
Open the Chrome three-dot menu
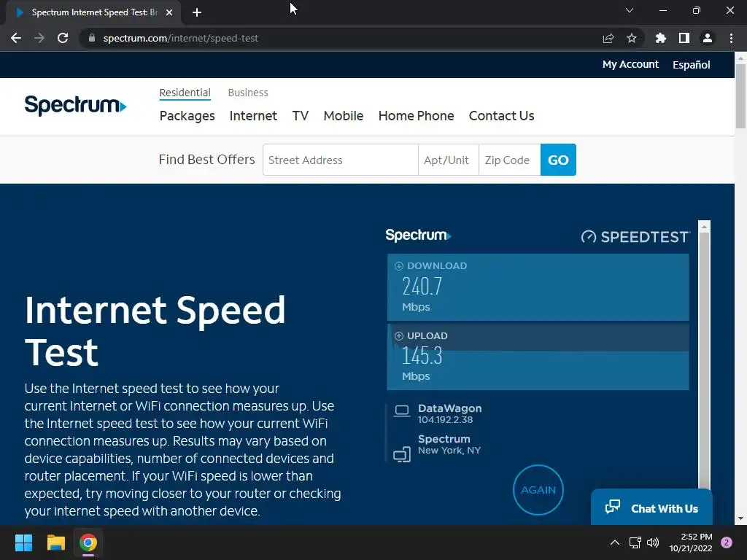point(731,38)
